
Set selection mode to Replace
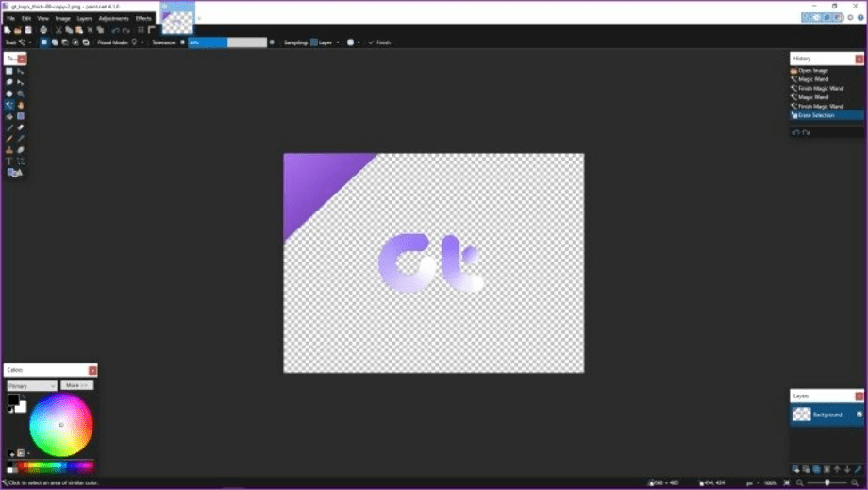coord(43,42)
